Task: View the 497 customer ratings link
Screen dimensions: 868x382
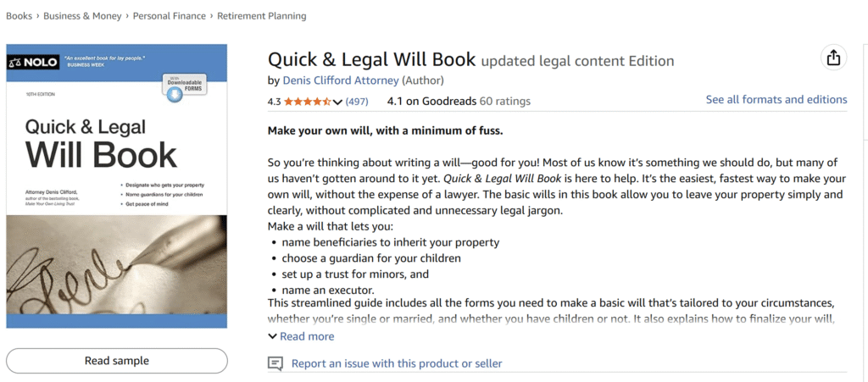Action: click(x=357, y=102)
